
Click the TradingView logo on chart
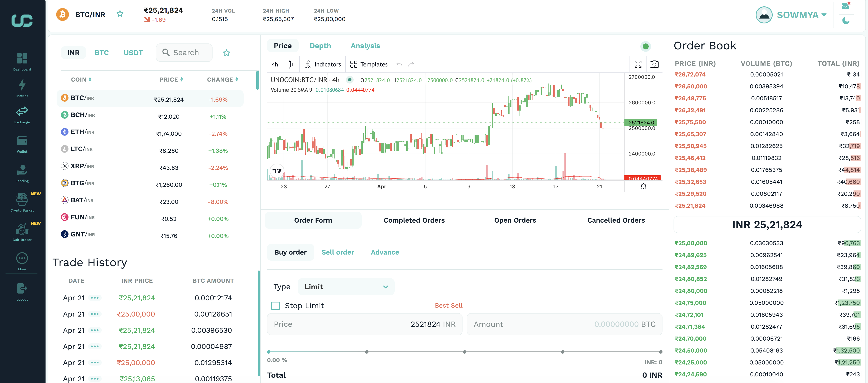tap(277, 171)
